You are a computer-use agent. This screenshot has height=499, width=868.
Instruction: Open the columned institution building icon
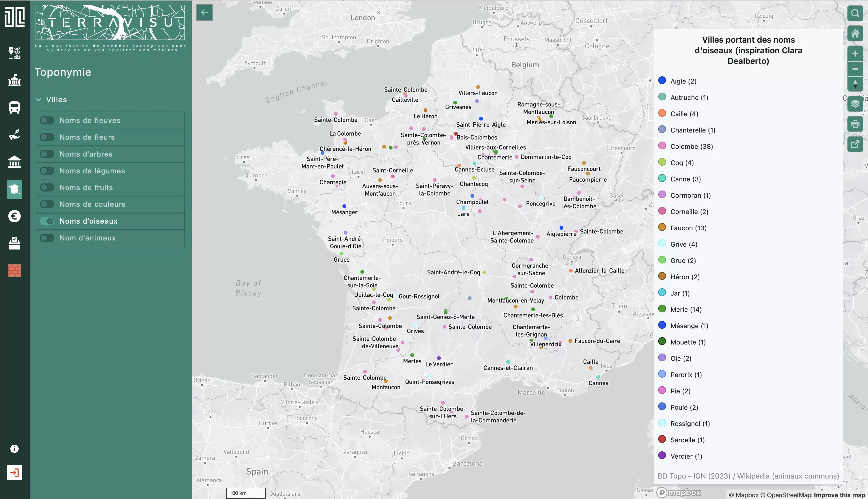tap(14, 162)
